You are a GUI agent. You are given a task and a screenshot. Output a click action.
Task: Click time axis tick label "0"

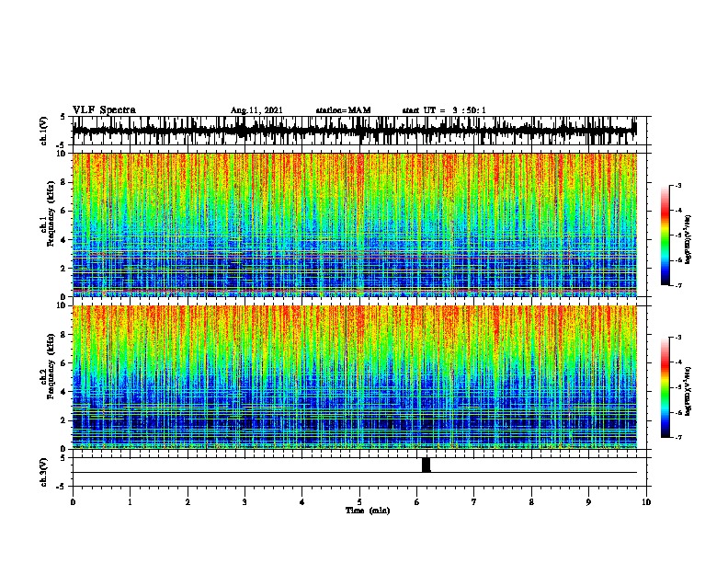point(73,502)
